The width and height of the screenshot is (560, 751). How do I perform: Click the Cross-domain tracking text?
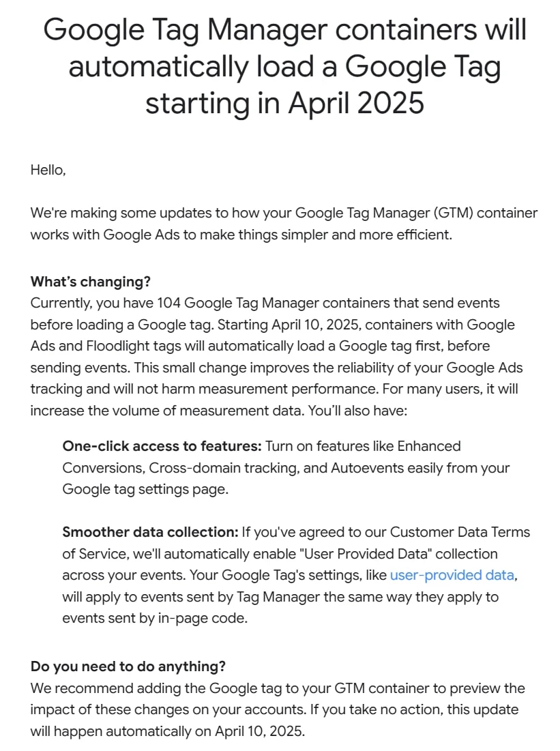coord(224,467)
